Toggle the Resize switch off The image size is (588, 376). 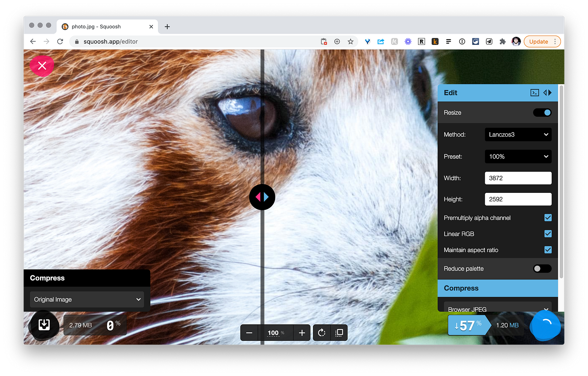[x=542, y=112]
